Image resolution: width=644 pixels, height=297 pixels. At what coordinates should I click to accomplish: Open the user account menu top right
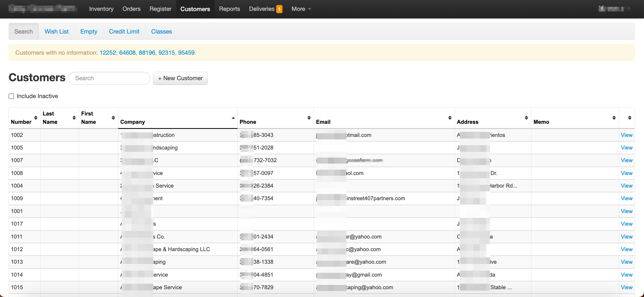(614, 9)
